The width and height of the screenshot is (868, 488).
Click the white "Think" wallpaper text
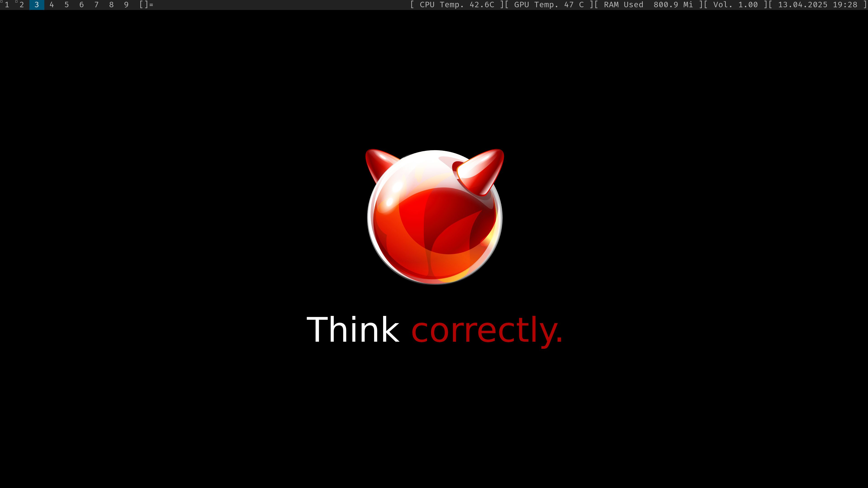(x=353, y=330)
